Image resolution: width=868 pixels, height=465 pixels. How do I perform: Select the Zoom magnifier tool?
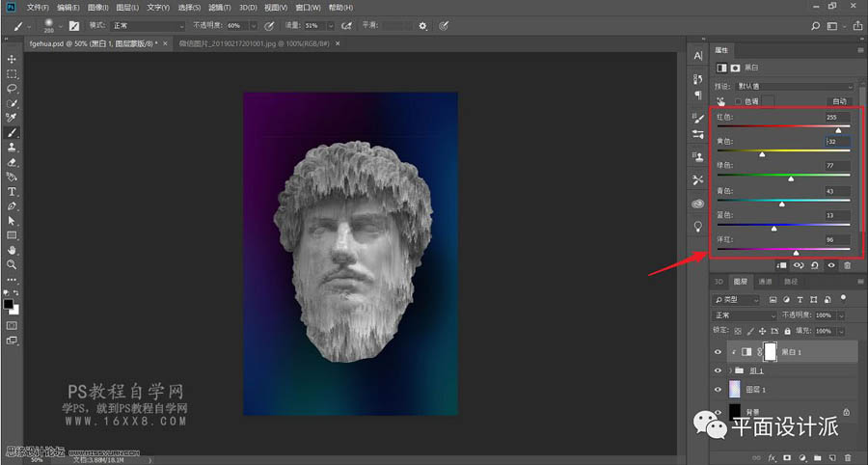coord(12,263)
